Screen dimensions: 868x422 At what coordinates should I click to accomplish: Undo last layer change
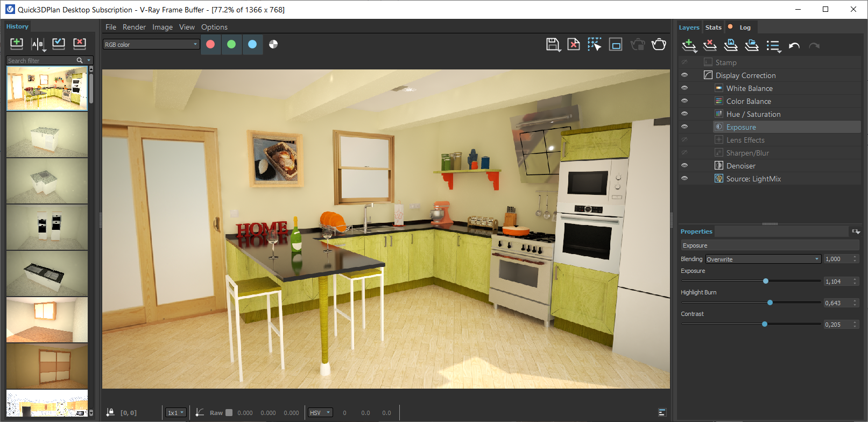tap(794, 46)
